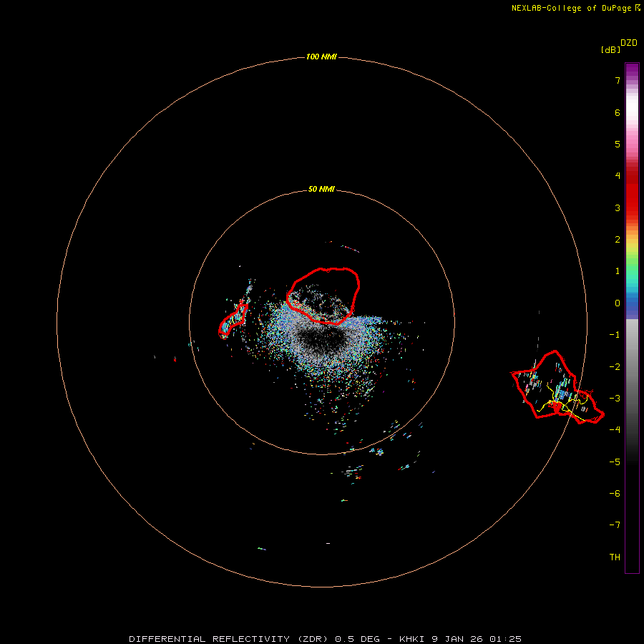Image resolution: width=644 pixels, height=644 pixels.
Task: Click the red island outline with yellow roads at the east edge
Action: pyautogui.click(x=557, y=387)
